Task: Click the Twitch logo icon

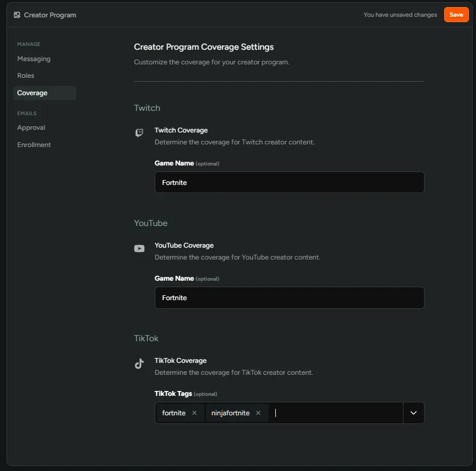Action: (139, 133)
